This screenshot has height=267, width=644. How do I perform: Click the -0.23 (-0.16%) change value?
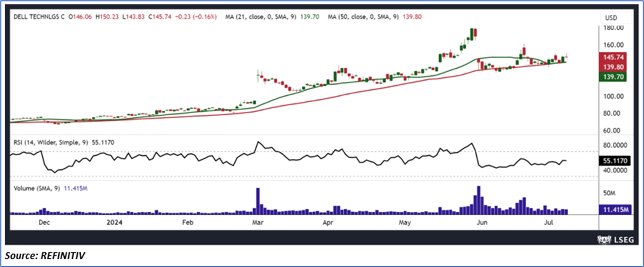197,17
